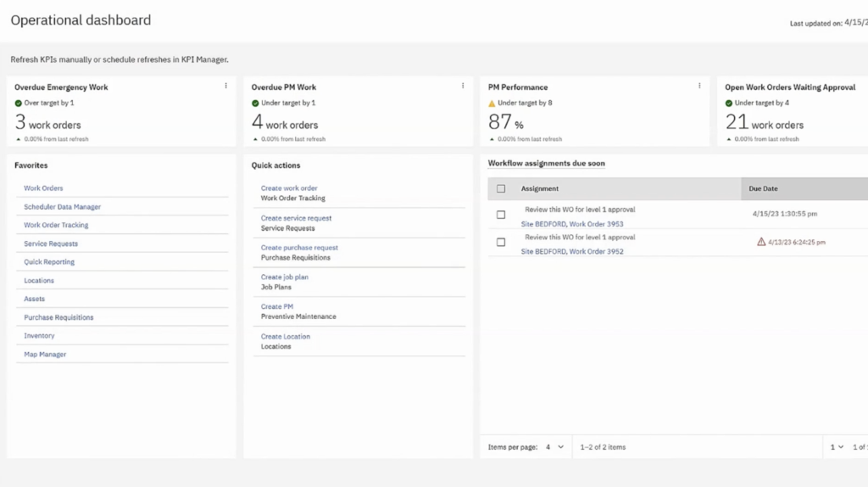Viewport: 868px width, 487px height.
Task: Check the box for Work Order 3953
Action: coord(501,215)
